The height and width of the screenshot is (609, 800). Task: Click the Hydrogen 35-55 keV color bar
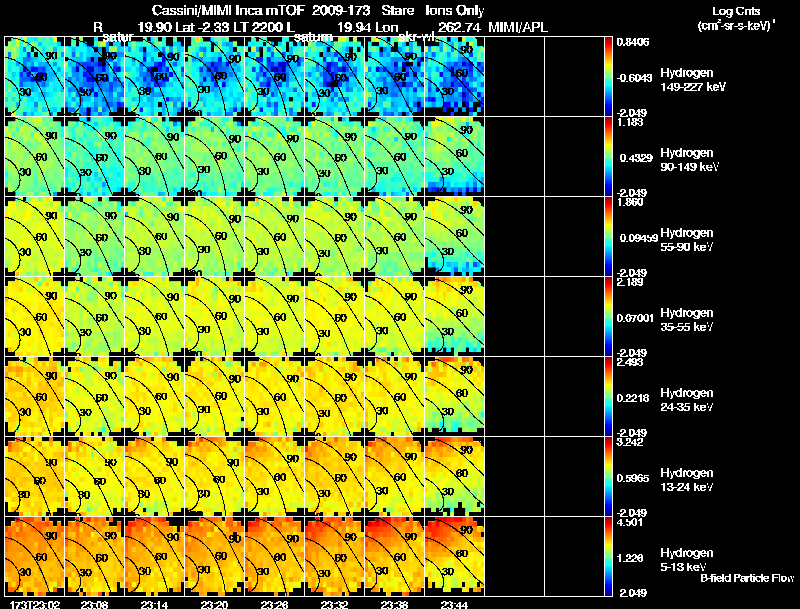[608, 317]
